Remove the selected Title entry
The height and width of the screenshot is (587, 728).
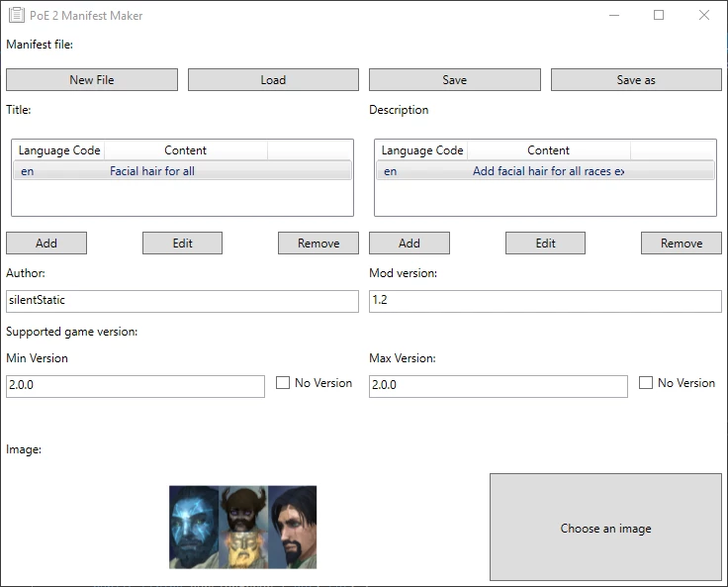318,244
